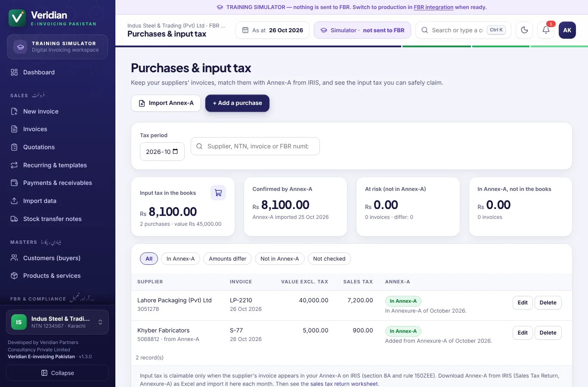Click invoice number S-77

pyautogui.click(x=236, y=330)
